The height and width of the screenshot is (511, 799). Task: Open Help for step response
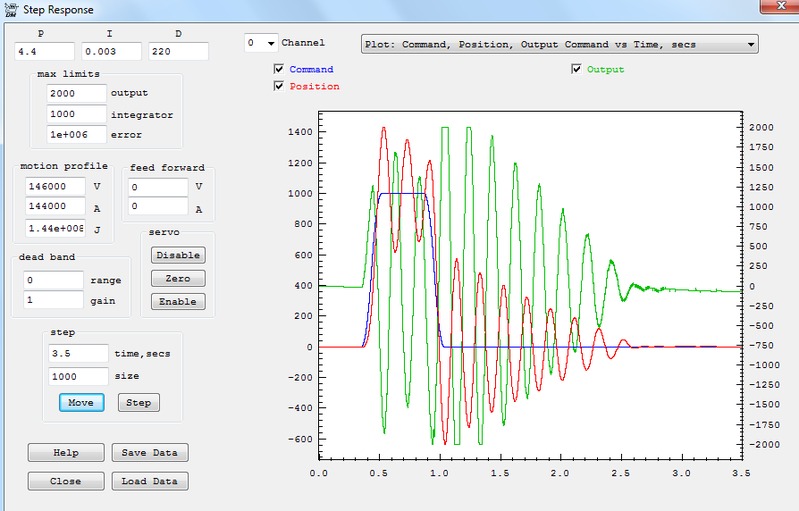[66, 453]
